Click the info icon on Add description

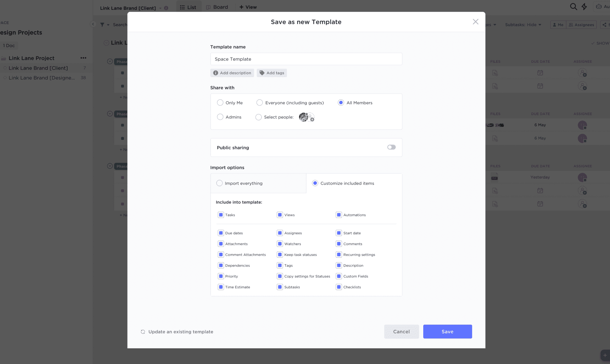pyautogui.click(x=215, y=73)
